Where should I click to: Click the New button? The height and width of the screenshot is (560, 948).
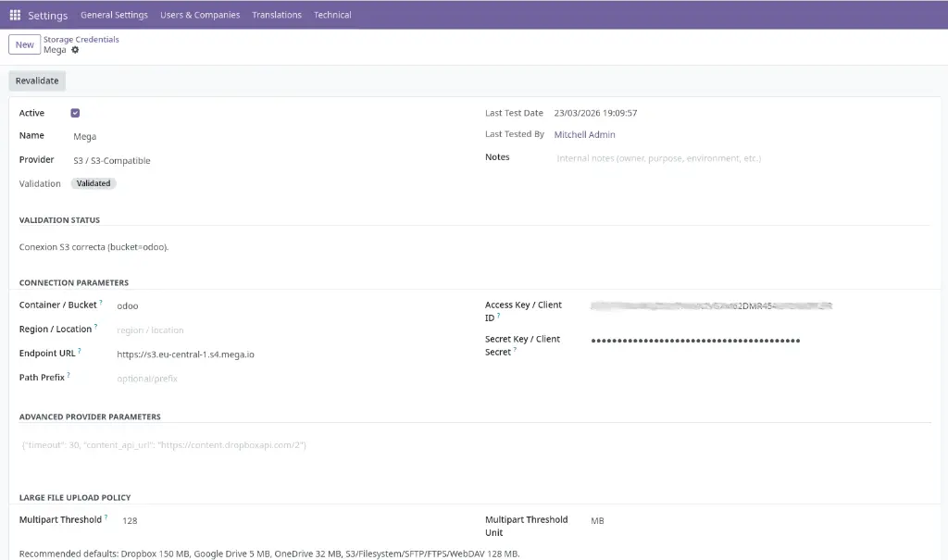coord(25,44)
